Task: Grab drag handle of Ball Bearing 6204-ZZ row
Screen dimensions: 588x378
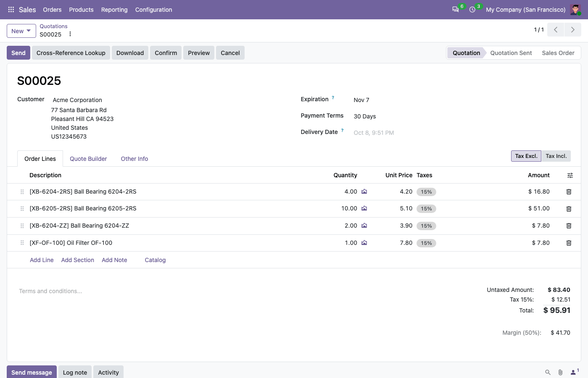Action: (x=22, y=226)
